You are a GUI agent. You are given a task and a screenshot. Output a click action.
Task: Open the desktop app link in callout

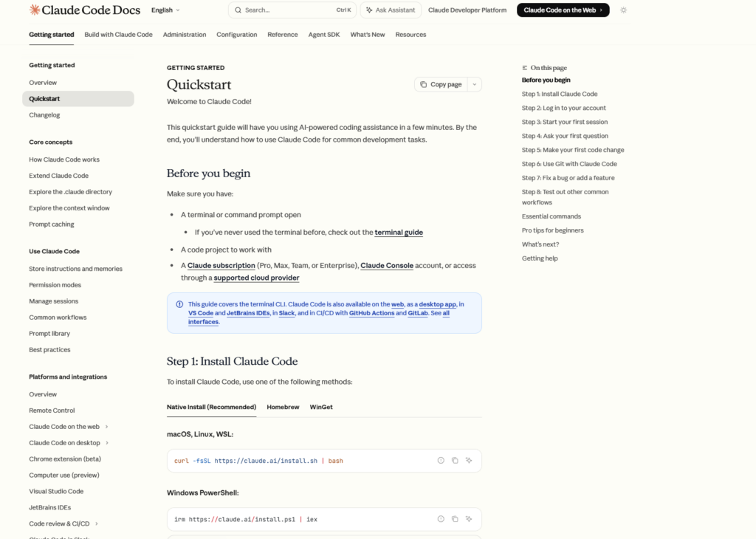pyautogui.click(x=437, y=304)
